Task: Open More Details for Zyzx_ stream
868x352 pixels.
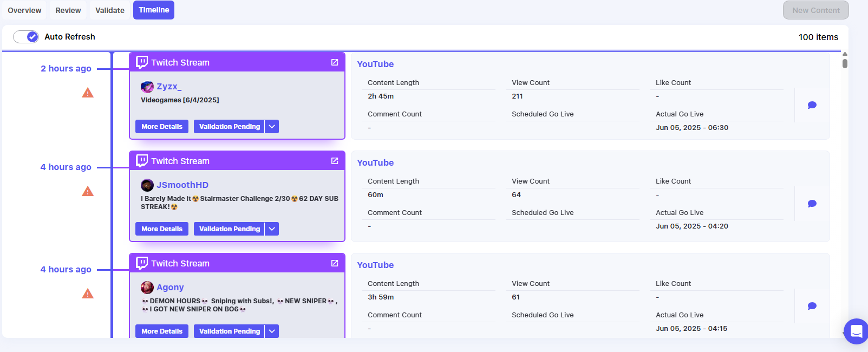Action: [x=162, y=127]
